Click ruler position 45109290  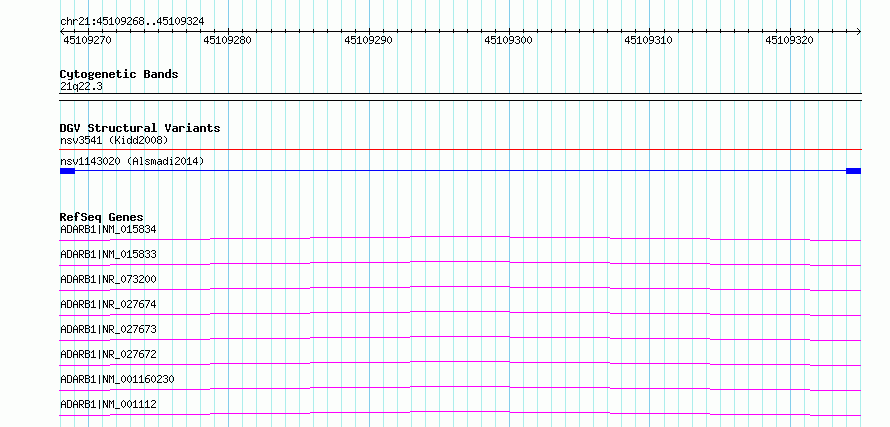(368, 40)
